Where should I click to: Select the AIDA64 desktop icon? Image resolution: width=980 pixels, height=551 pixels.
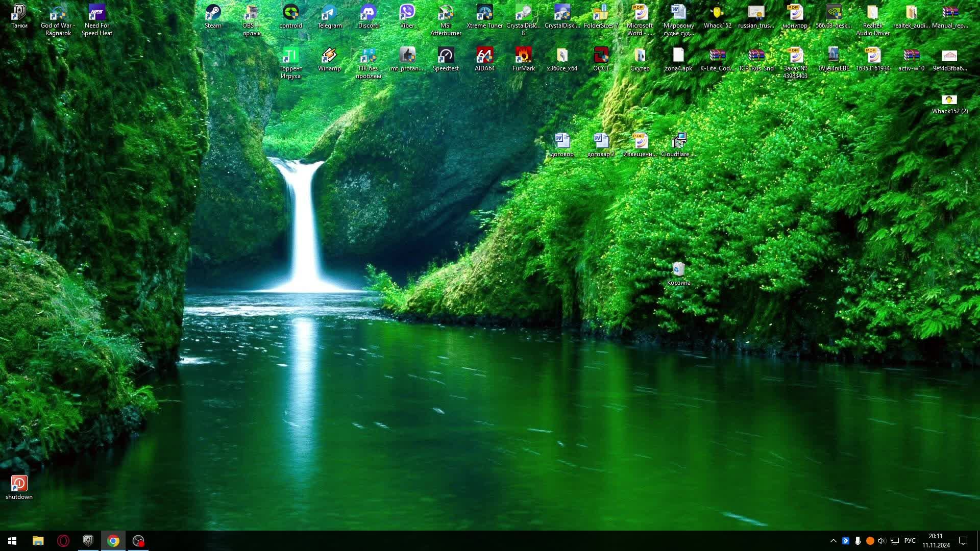click(484, 56)
